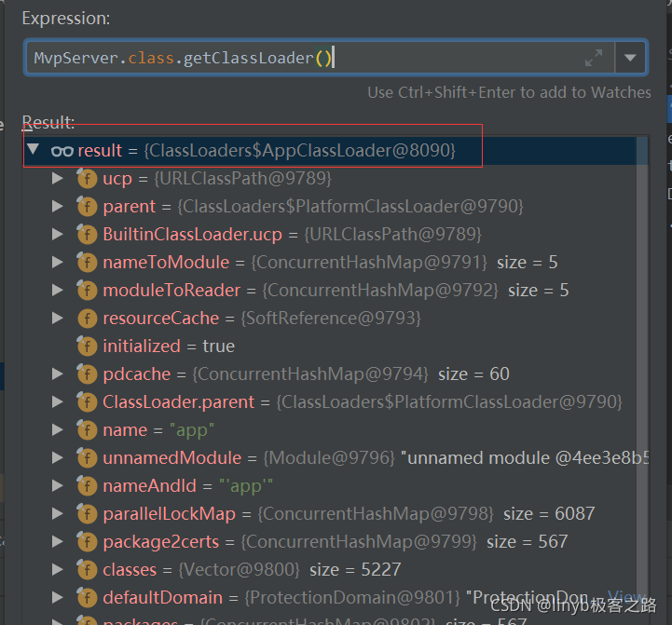Click the field icon beside moduleToReader
The width and height of the screenshot is (672, 625).
tap(87, 290)
